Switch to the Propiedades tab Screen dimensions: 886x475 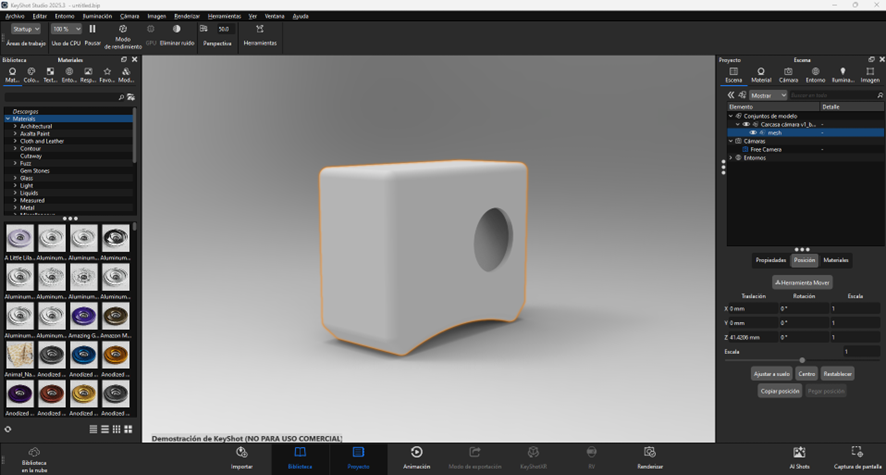tap(771, 260)
